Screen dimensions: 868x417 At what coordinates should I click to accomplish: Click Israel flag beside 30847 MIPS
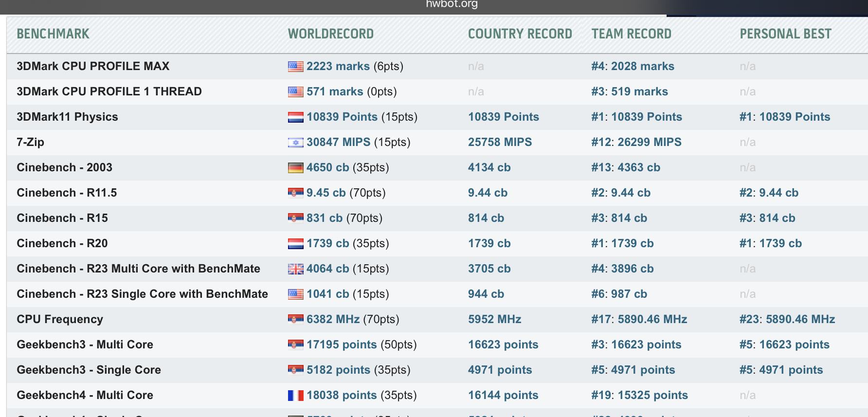(295, 143)
